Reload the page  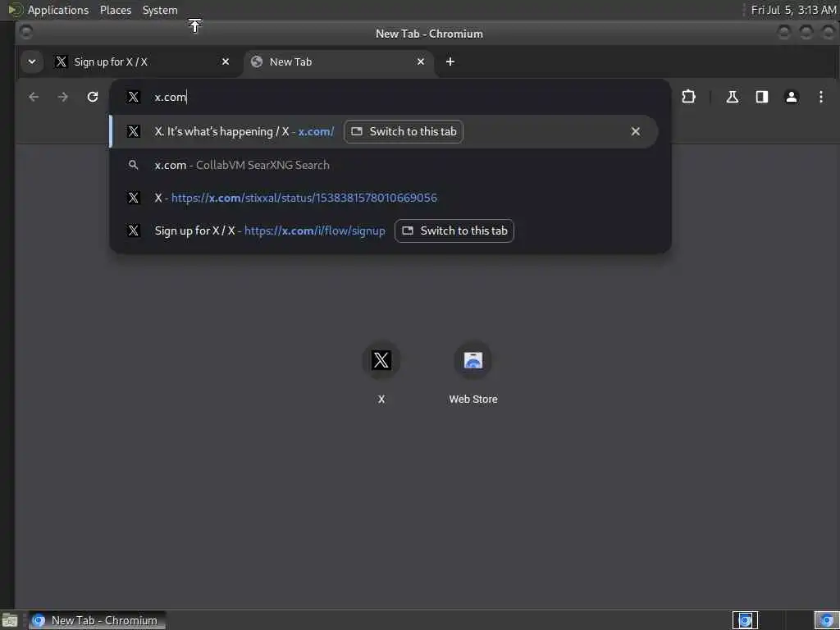(93, 97)
